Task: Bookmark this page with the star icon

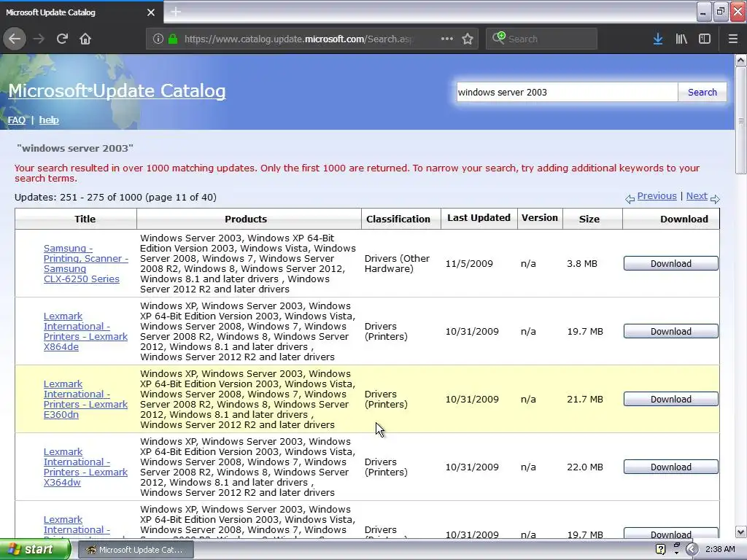Action: 468,39
